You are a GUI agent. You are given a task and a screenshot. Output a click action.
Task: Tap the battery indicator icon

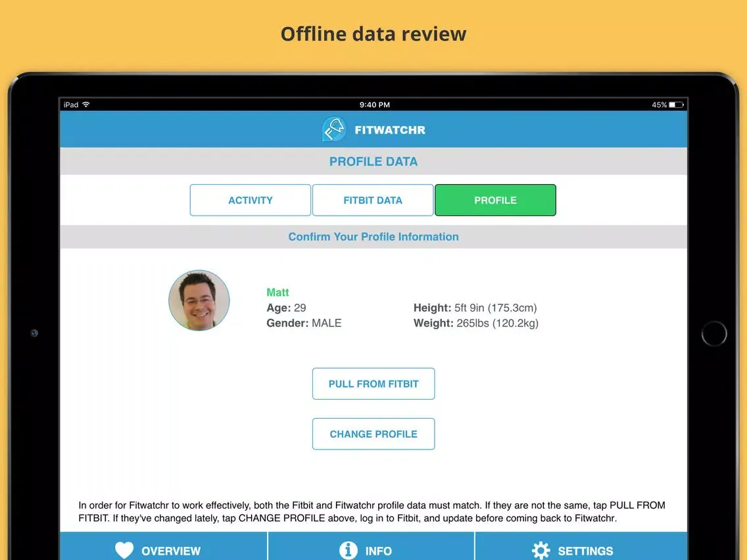point(677,105)
